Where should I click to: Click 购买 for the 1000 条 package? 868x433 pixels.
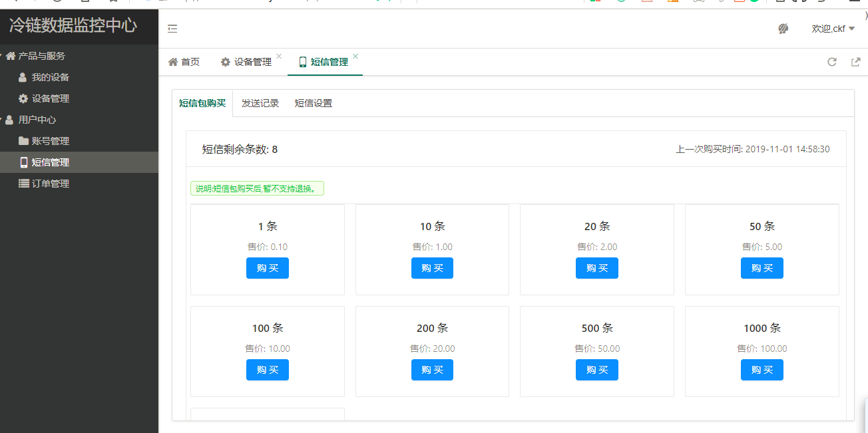coord(761,370)
